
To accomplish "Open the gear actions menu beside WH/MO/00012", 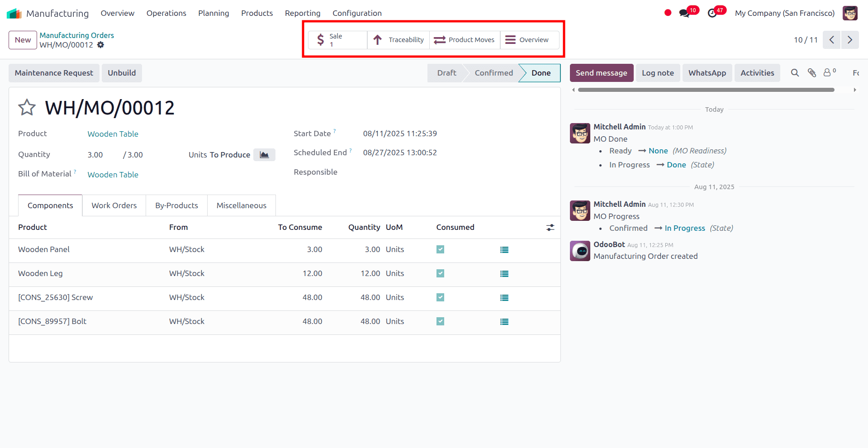I will (101, 45).
